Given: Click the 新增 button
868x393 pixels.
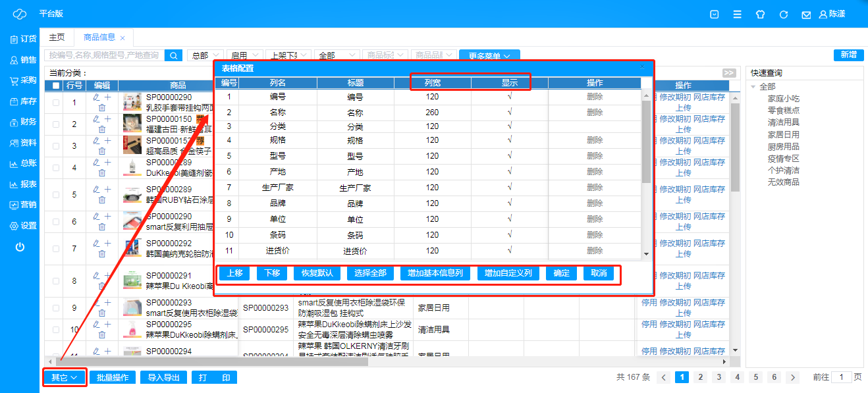Looking at the screenshot, I should [848, 55].
